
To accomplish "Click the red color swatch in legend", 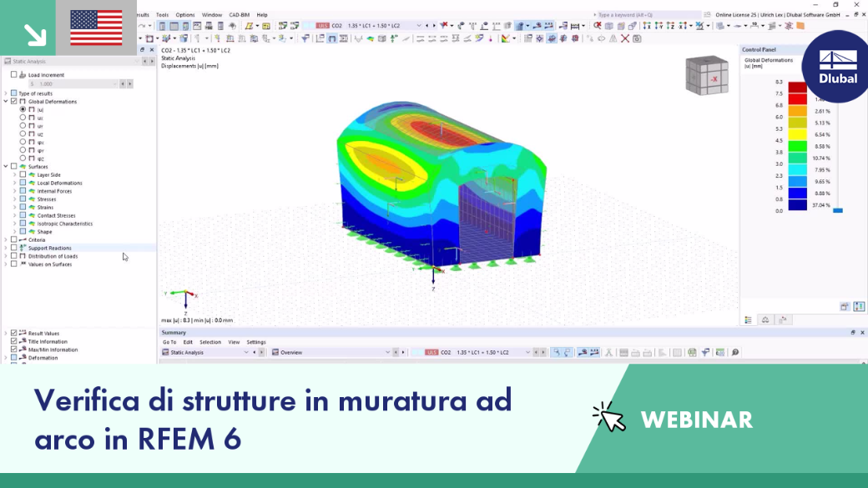I will coord(798,99).
